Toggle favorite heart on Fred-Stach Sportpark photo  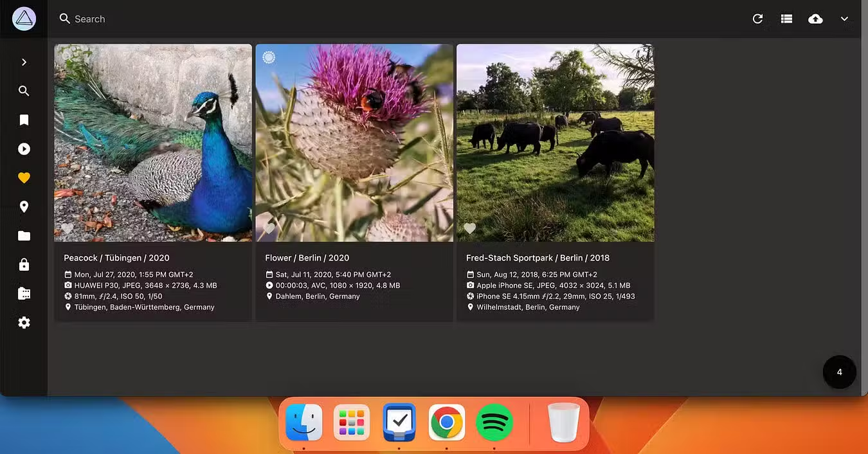[470, 228]
